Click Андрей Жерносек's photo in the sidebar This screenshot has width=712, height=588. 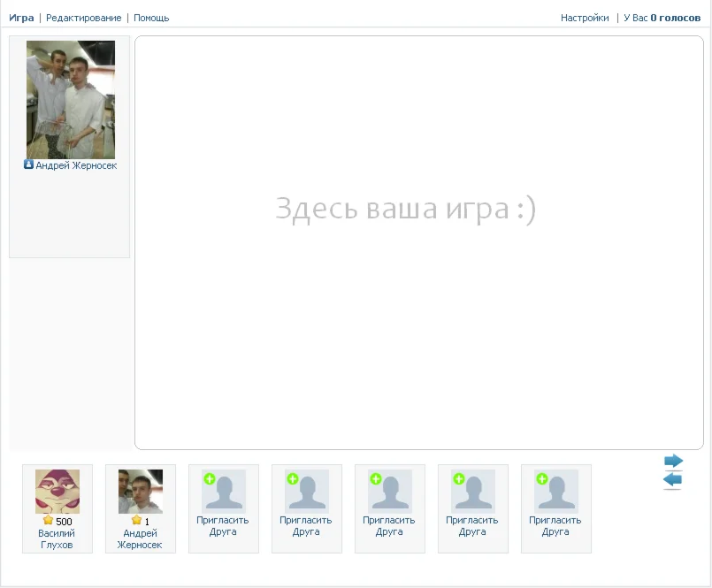coord(71,99)
